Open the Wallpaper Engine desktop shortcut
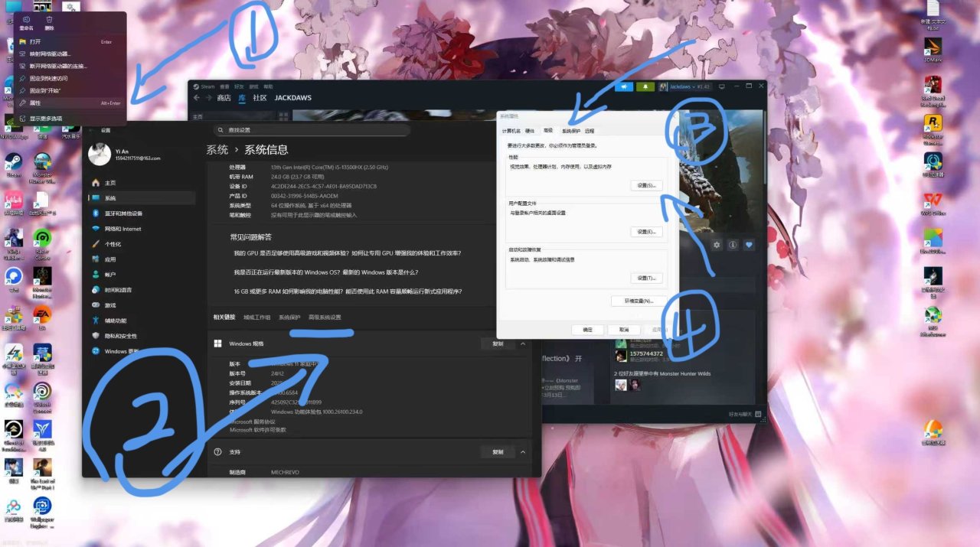The image size is (980, 547). [x=42, y=511]
